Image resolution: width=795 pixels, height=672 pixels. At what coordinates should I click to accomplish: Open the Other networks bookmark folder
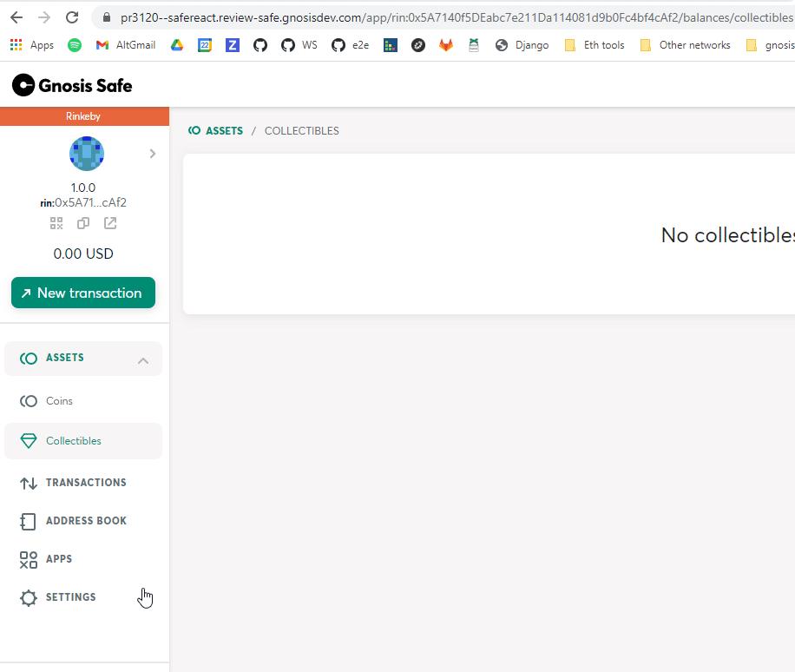[685, 45]
